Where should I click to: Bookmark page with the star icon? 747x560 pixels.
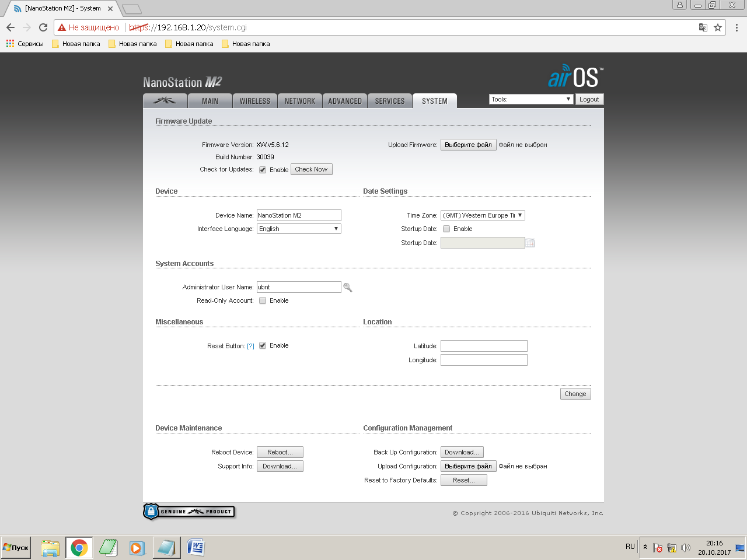tap(718, 27)
